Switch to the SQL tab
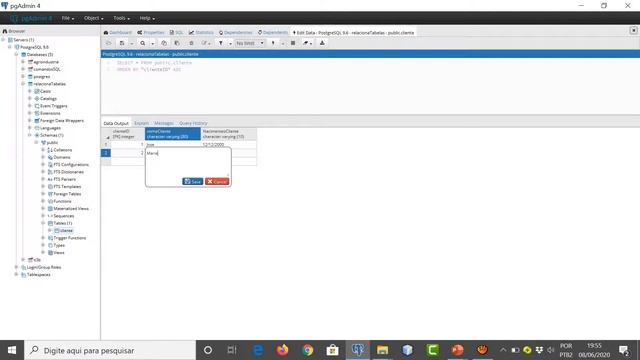Viewport: 640px width, 360px height. (x=176, y=33)
